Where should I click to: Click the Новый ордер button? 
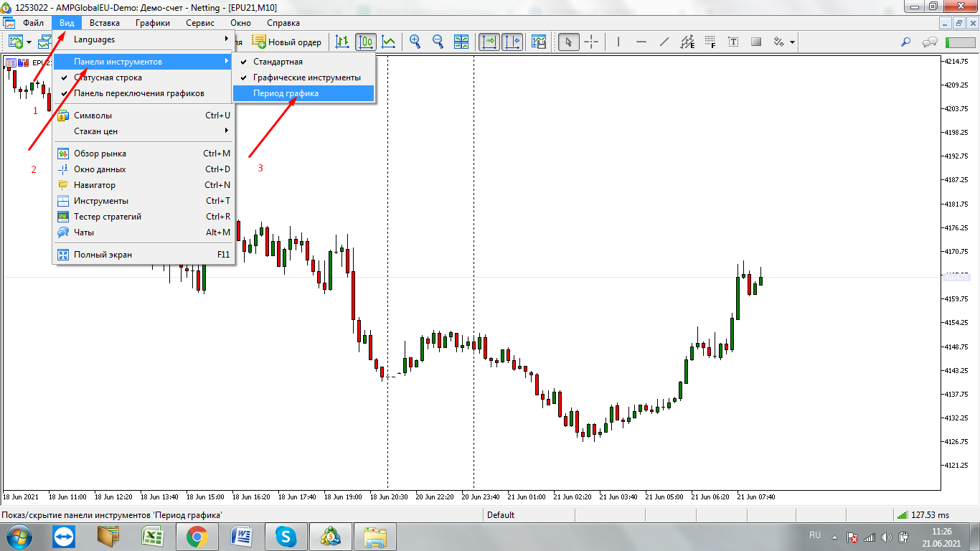(x=287, y=42)
